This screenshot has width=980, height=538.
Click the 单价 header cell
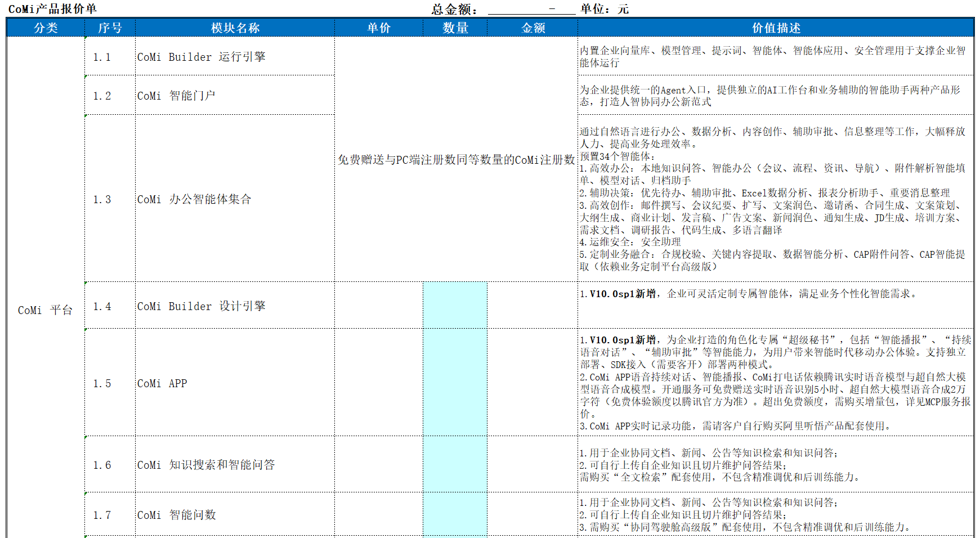(379, 28)
